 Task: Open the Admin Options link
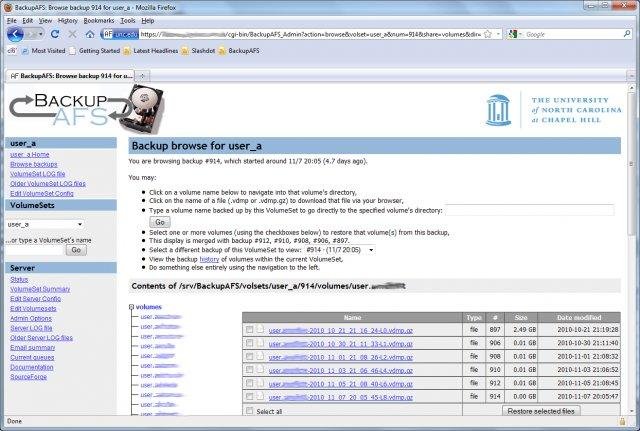[31, 318]
